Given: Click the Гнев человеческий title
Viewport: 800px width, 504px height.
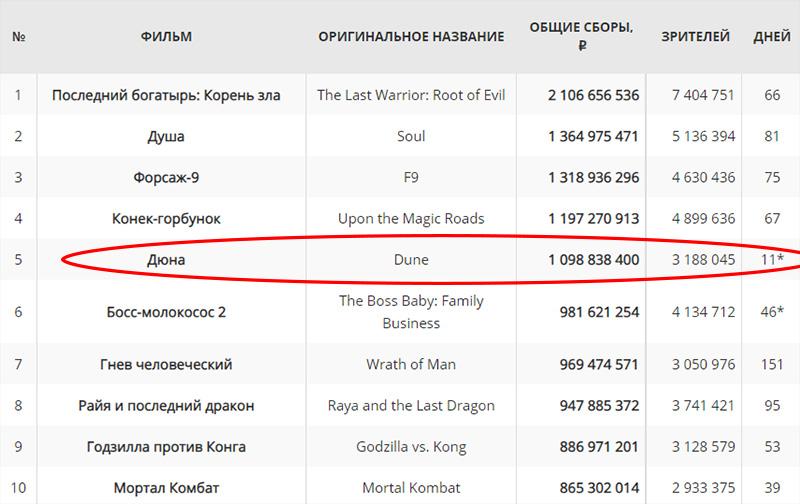Looking at the screenshot, I should coord(166,364).
